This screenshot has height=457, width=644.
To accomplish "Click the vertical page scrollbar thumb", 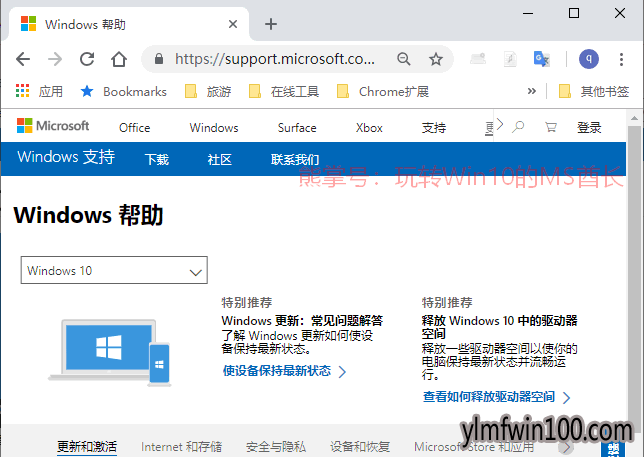I will click(635, 279).
